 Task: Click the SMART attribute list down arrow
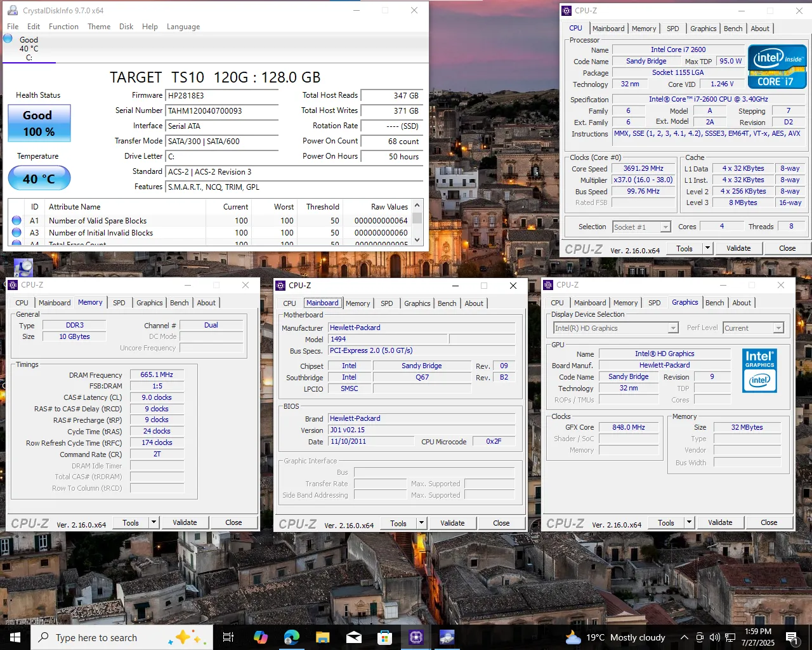tap(417, 239)
